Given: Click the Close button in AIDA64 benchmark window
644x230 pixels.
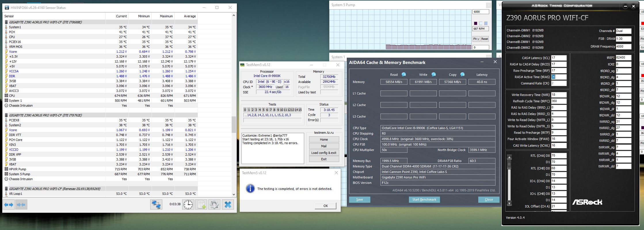Looking at the screenshot, I should (489, 199).
